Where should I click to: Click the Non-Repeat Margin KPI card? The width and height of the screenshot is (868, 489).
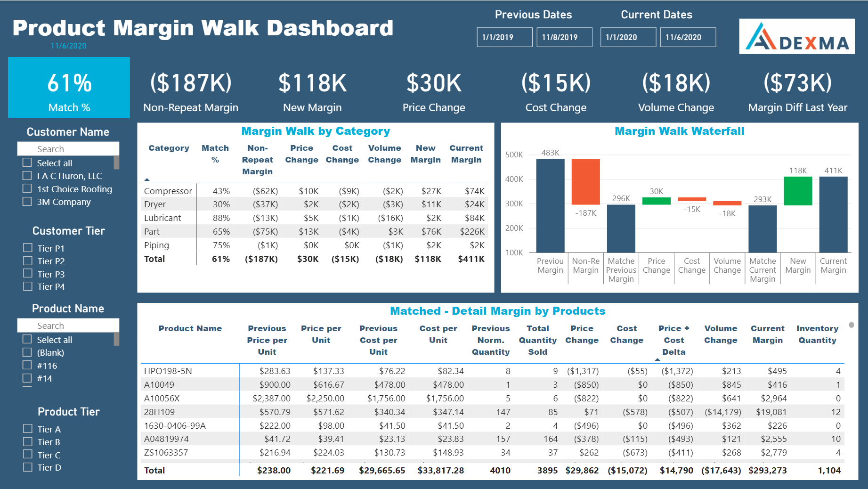[190, 90]
